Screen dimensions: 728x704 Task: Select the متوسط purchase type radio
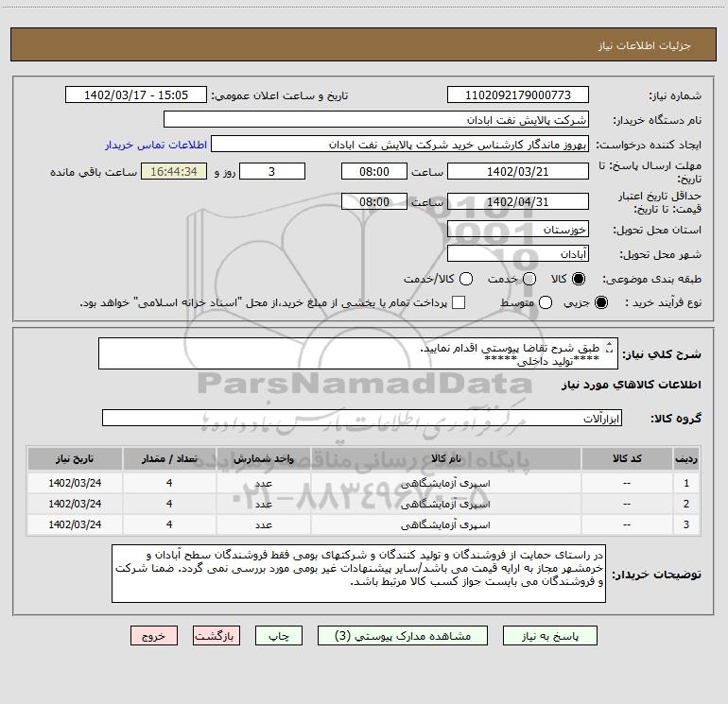[546, 302]
